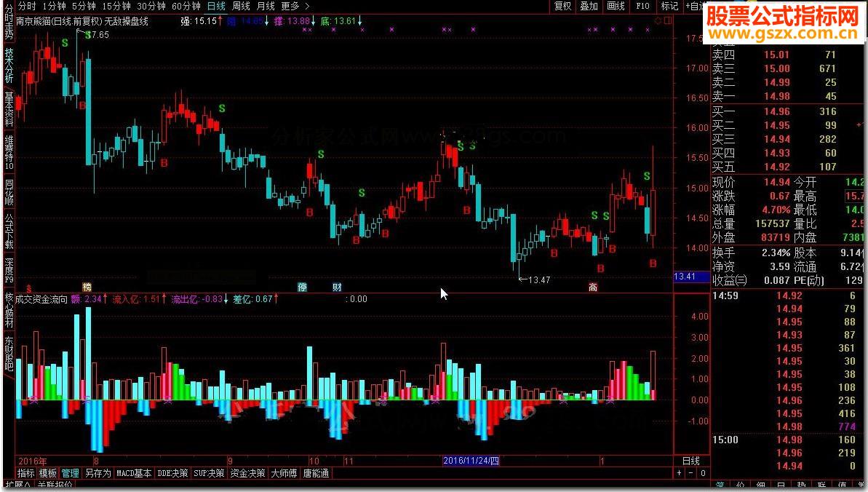Select the MACD基本 indicator tab
Viewport: 868px width, 492px height.
(x=133, y=473)
